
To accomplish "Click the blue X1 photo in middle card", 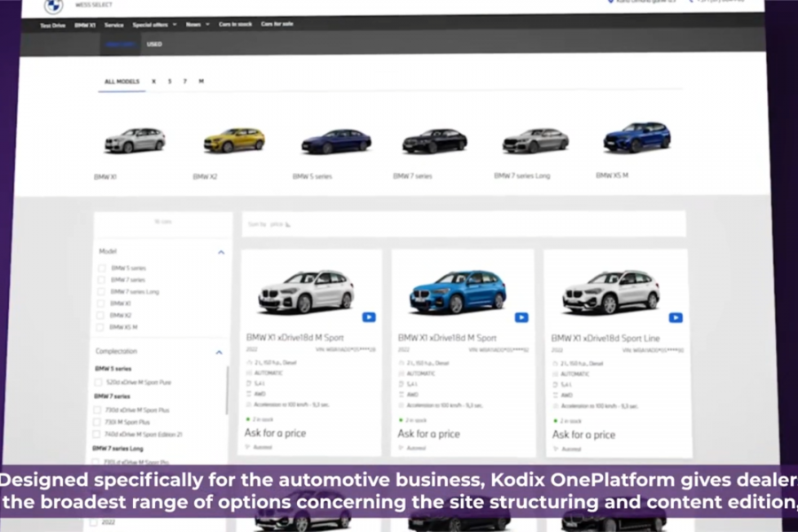I will pyautogui.click(x=458, y=292).
